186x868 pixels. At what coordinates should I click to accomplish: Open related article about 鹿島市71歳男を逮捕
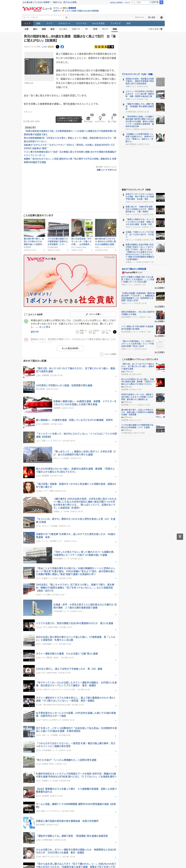pos(75,370)
